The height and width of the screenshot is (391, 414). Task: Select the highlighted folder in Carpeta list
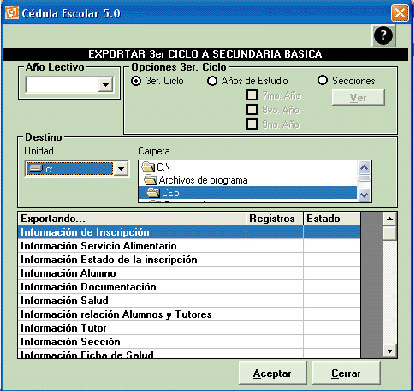coord(248,193)
